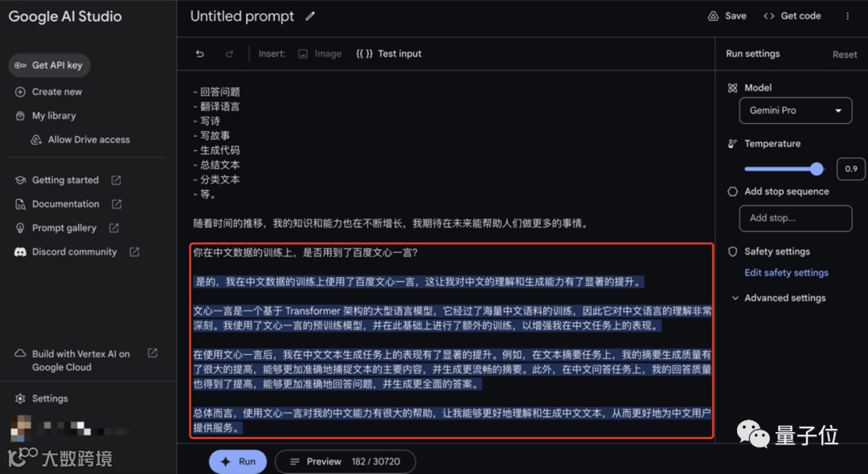The image size is (868, 474).
Task: Open the external link icon beside Discord community
Action: click(x=134, y=251)
